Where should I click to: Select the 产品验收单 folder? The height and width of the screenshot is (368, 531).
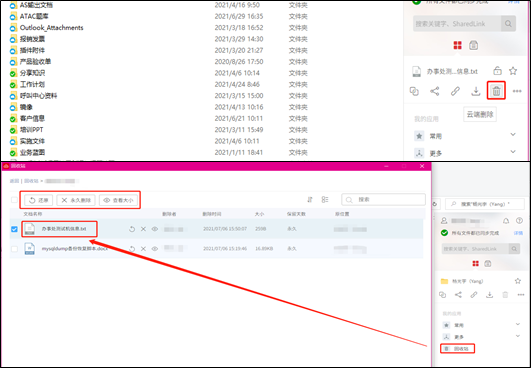coord(35,62)
